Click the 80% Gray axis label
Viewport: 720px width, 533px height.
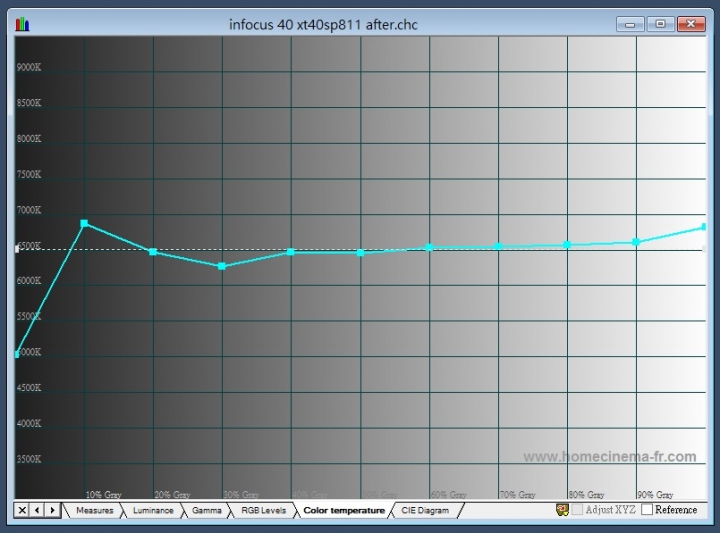pos(587,494)
